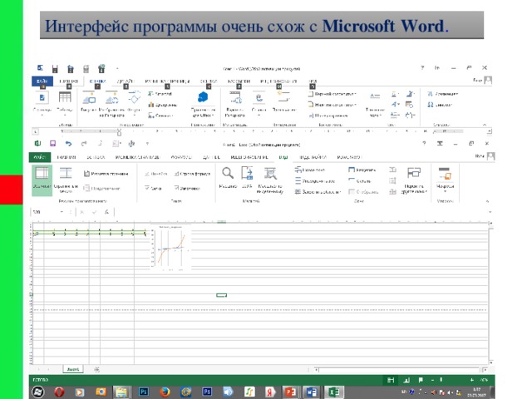The image size is (532, 399).
Task: Click the zoom in plus on Excel's status bar
Action: point(472,380)
